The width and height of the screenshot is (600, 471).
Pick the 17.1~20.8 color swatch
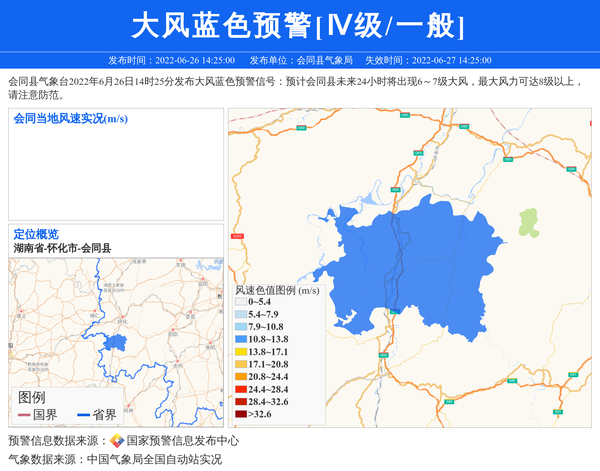pyautogui.click(x=241, y=364)
